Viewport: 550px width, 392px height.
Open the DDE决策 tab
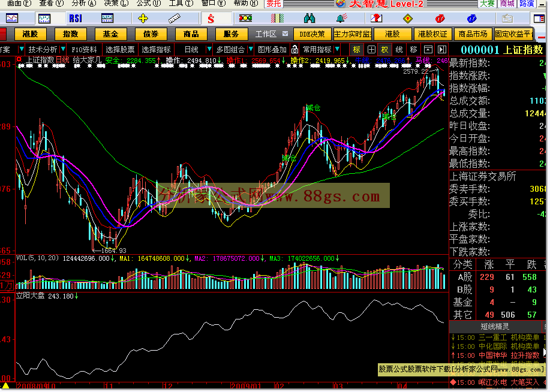click(x=312, y=34)
